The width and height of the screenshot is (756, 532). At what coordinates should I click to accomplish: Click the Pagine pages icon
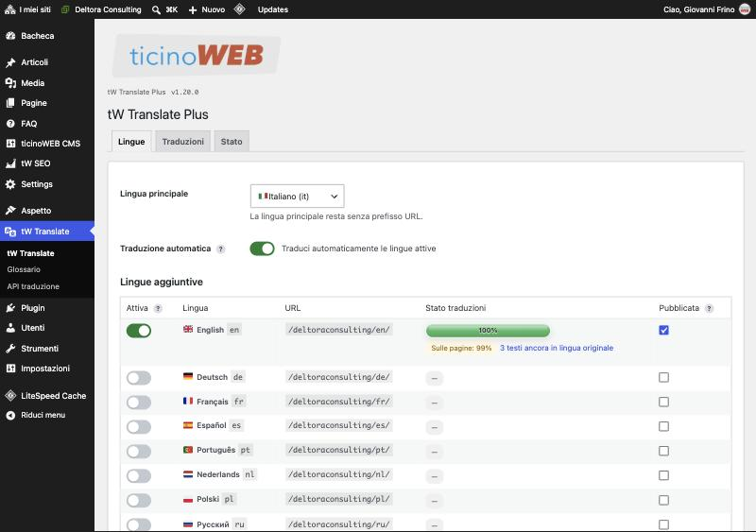[x=10, y=103]
